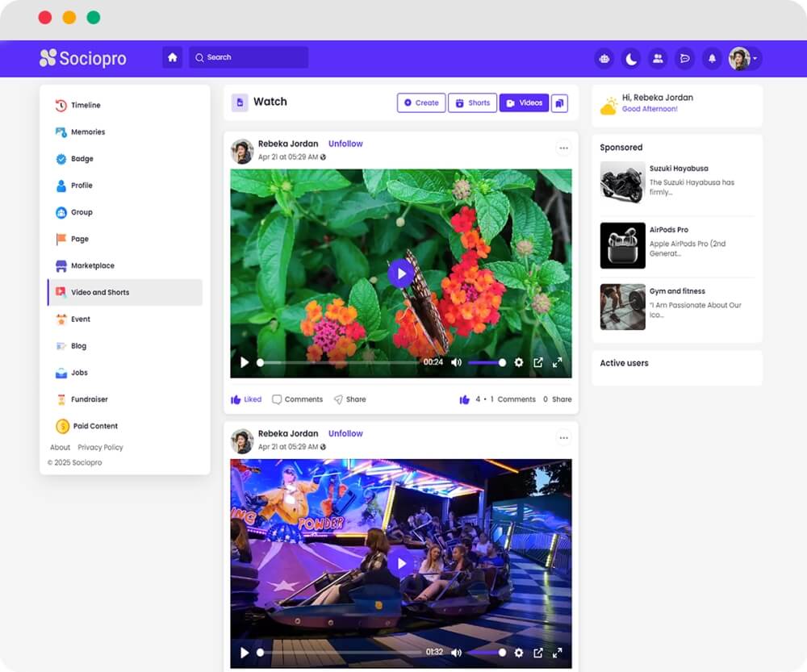Viewport: 807px width, 672px height.
Task: Click inside the Search field
Action: (248, 57)
